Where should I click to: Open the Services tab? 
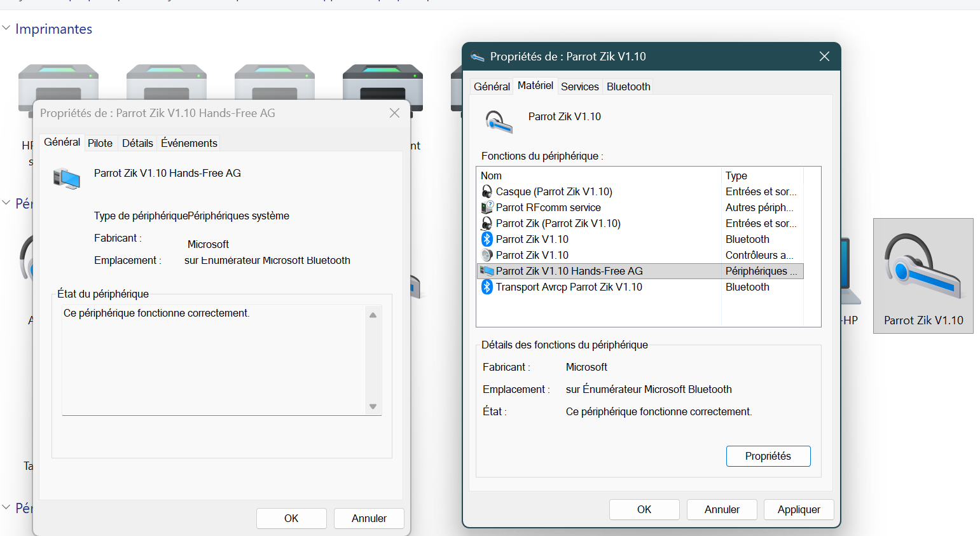[580, 86]
